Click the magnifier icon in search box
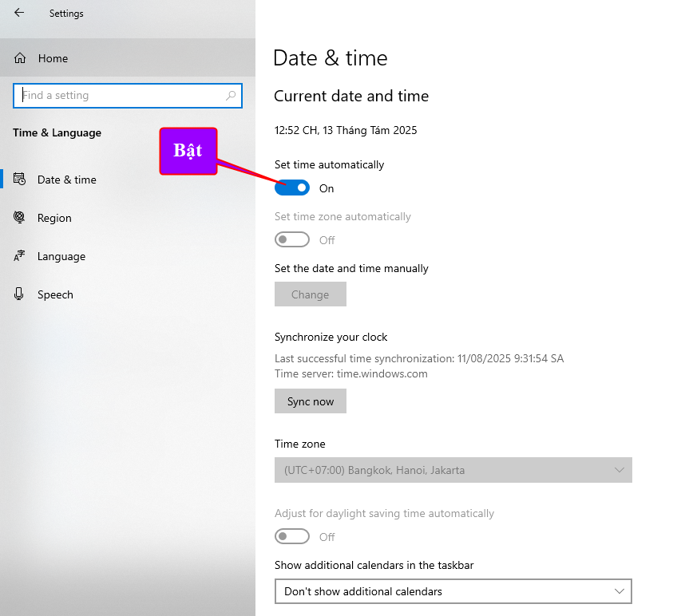 click(232, 96)
